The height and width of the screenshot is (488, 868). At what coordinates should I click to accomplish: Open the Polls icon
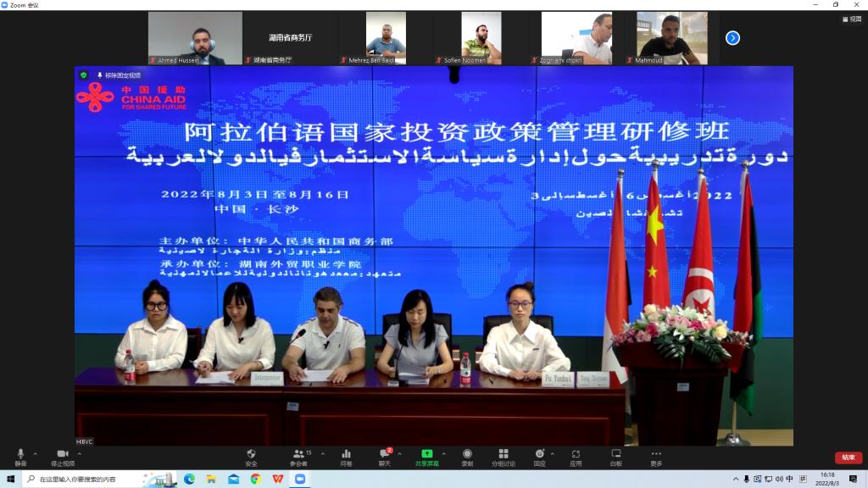click(346, 457)
